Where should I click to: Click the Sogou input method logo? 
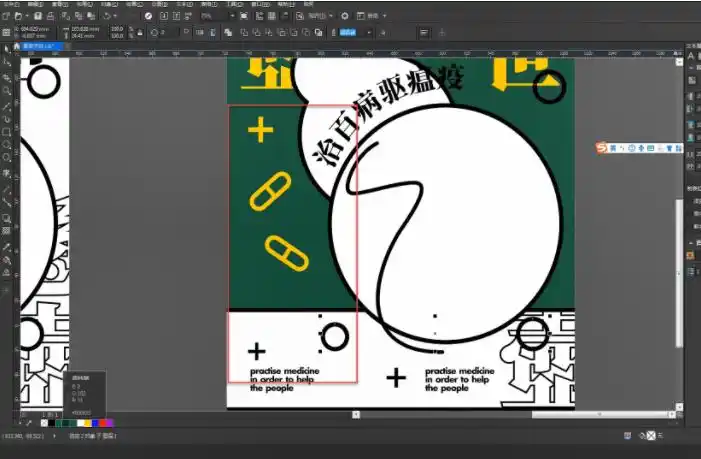(602, 148)
